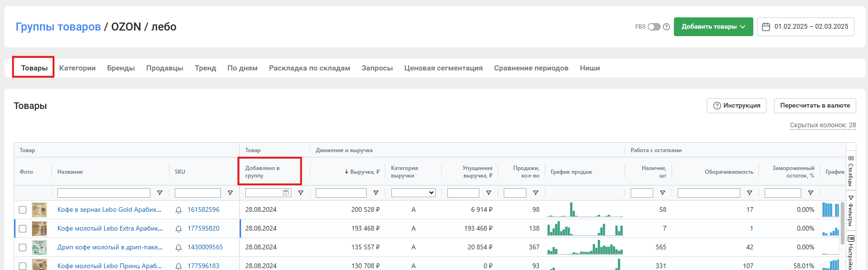Viewport: 868px width, 270px height.
Task: Open SKU link 161582596
Action: pyautogui.click(x=203, y=210)
